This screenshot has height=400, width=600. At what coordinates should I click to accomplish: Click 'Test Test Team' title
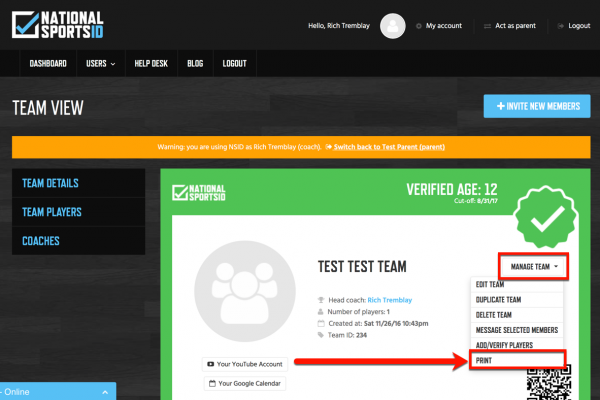tap(362, 266)
